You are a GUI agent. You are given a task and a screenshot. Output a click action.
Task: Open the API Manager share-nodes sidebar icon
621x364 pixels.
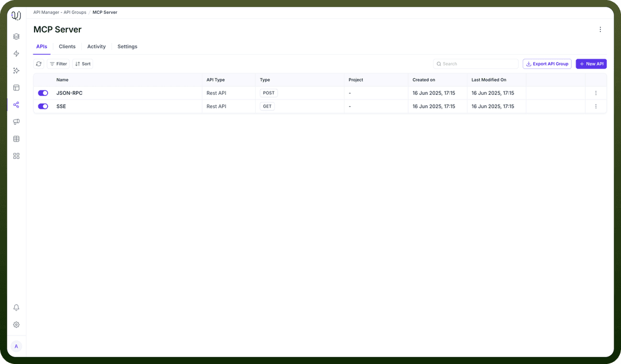16,105
